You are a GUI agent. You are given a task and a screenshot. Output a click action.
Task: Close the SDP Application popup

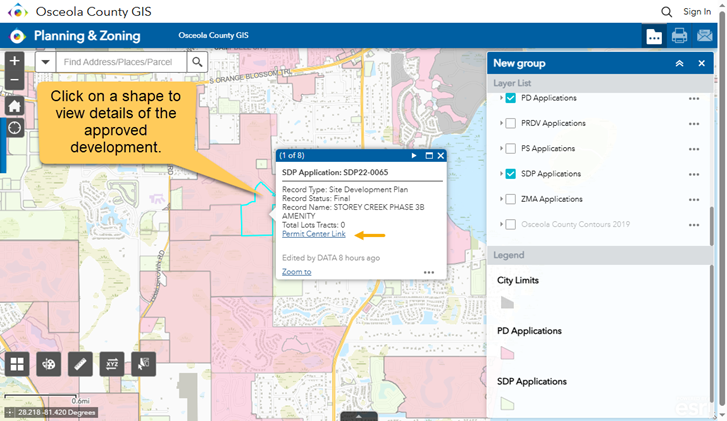[x=440, y=155]
